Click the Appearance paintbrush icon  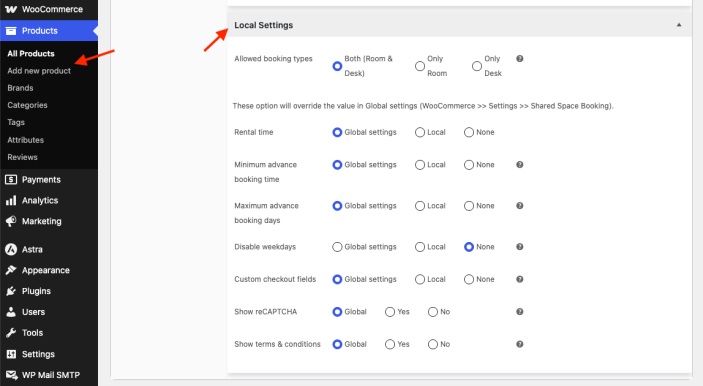[11, 270]
